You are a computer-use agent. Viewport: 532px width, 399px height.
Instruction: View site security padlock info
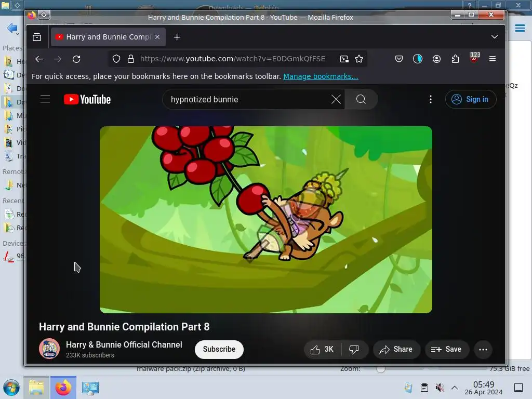[x=130, y=59]
